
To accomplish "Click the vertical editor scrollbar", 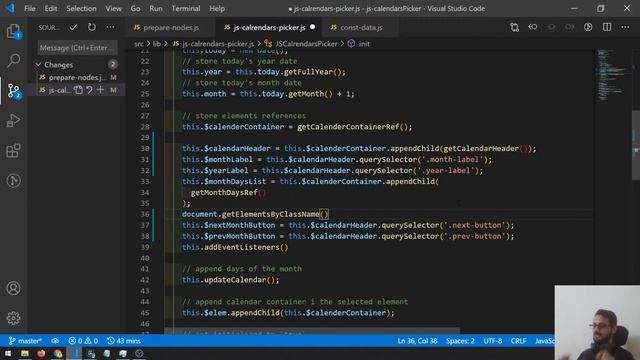I will (636, 145).
